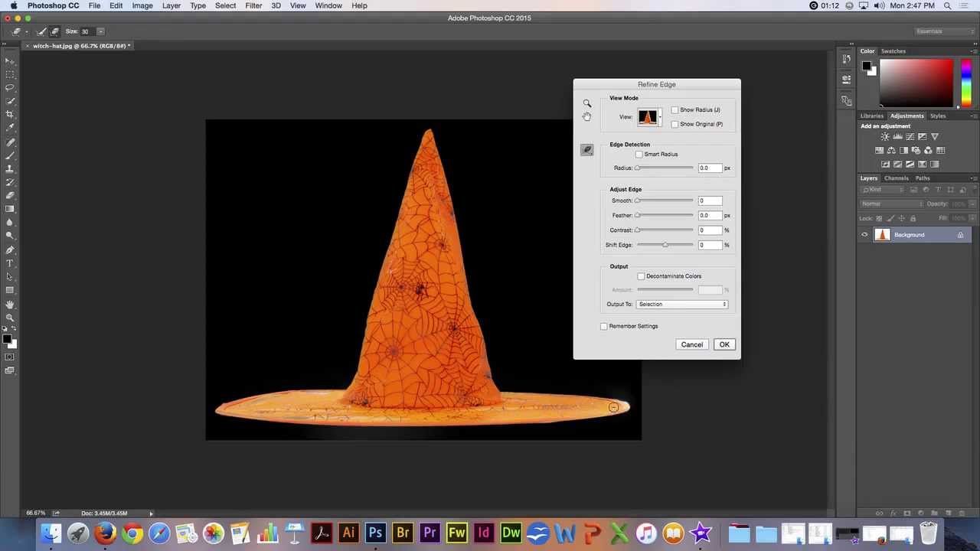Select the Pen tool

[10, 249]
